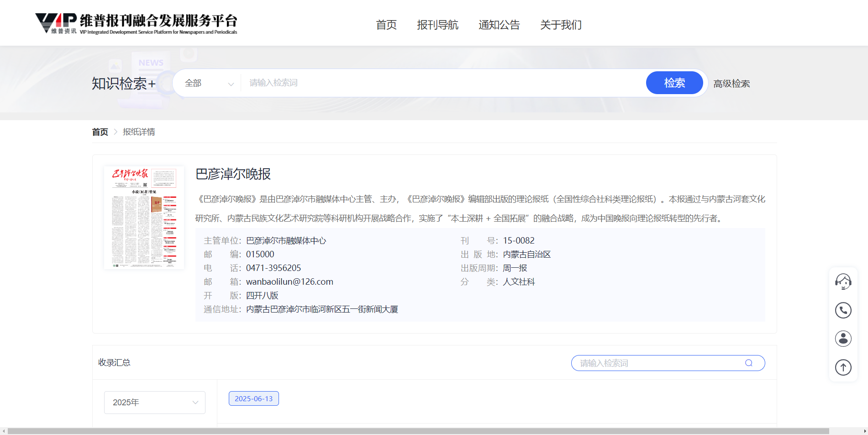Open the user profile icon
868x435 pixels.
tap(843, 339)
